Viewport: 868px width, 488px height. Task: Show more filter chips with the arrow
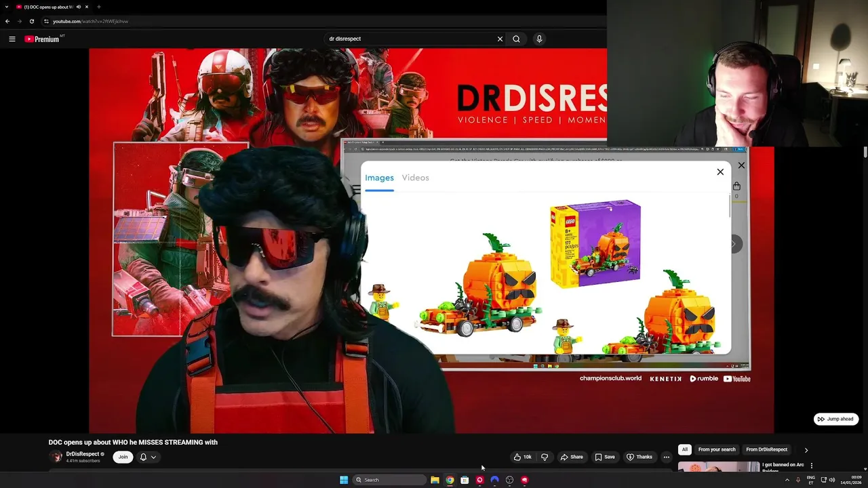[x=806, y=450]
